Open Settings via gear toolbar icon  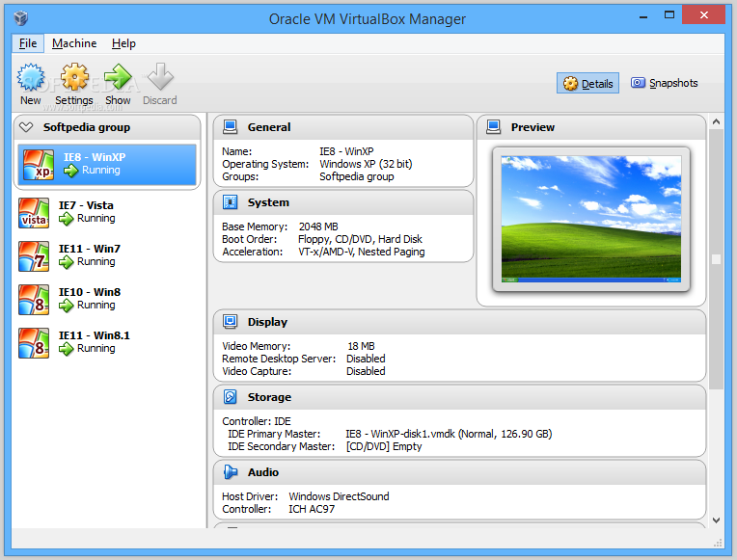point(74,77)
